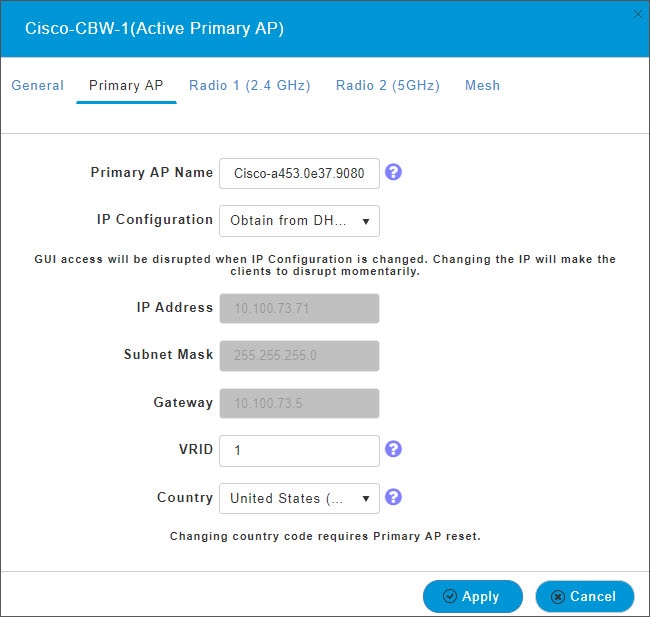This screenshot has width=650, height=617.
Task: Close the Cisco-CBW-1 dialog with X
Action: (638, 15)
